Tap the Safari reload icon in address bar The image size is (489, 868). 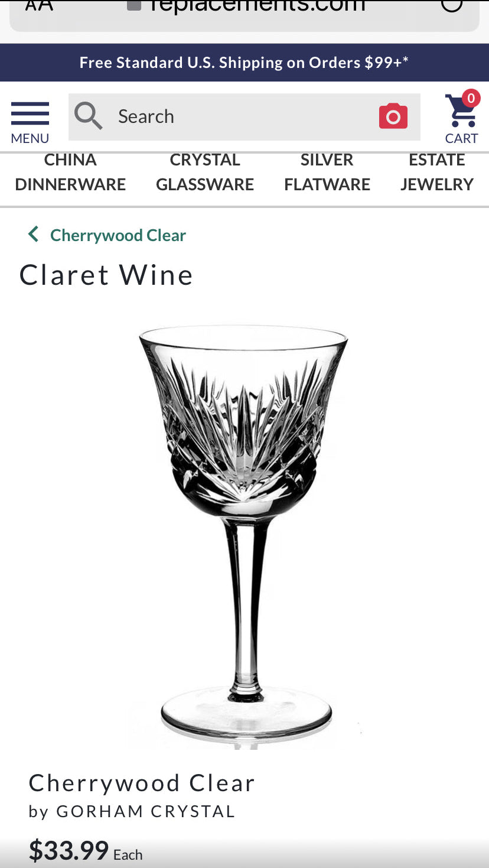[452, 5]
